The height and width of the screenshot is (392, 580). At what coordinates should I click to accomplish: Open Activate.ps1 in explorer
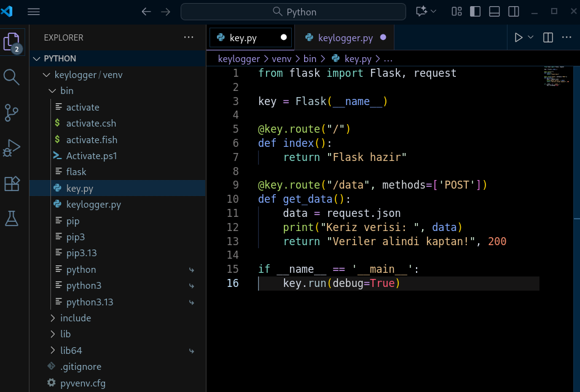[117, 155]
